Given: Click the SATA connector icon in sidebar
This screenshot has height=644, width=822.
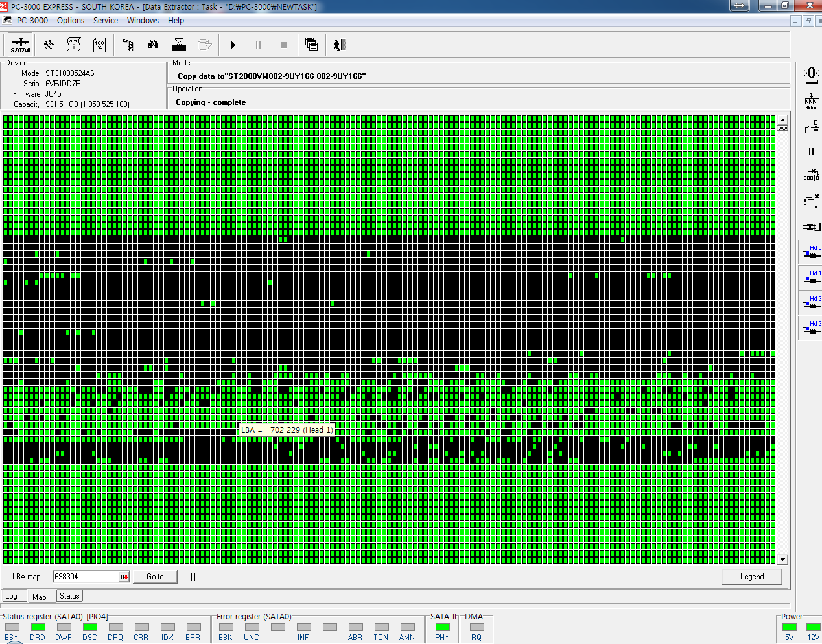Looking at the screenshot, I should coord(812,227).
